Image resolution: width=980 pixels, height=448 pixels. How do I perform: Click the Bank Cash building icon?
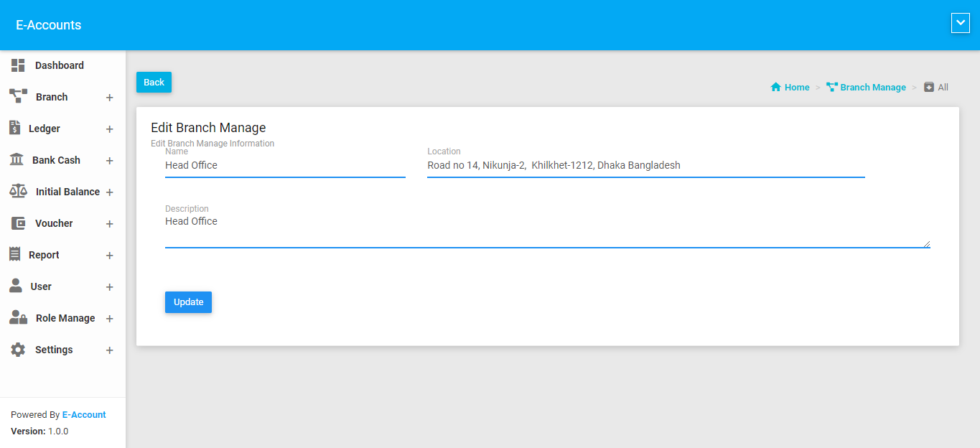16,159
